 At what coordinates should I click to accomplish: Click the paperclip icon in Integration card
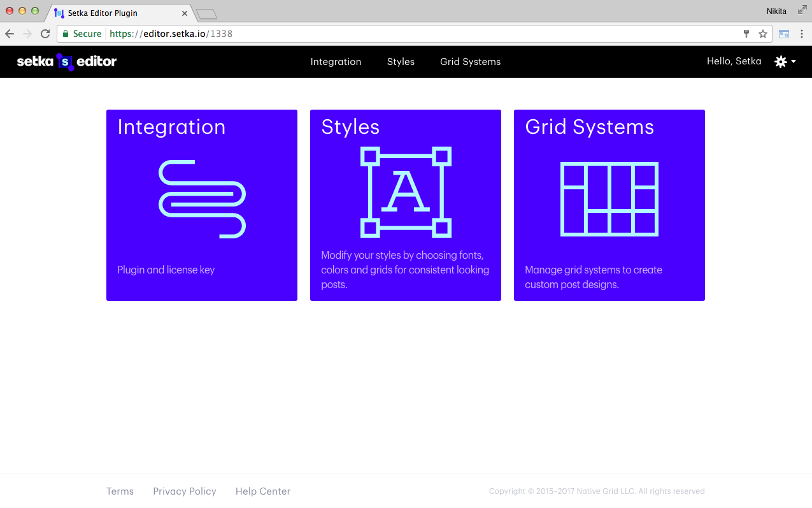[202, 200]
